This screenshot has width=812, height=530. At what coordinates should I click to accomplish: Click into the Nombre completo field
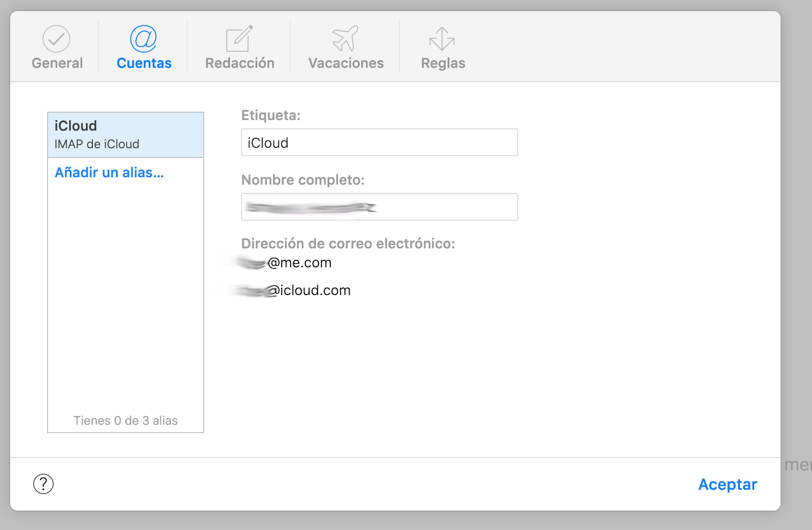click(x=379, y=207)
